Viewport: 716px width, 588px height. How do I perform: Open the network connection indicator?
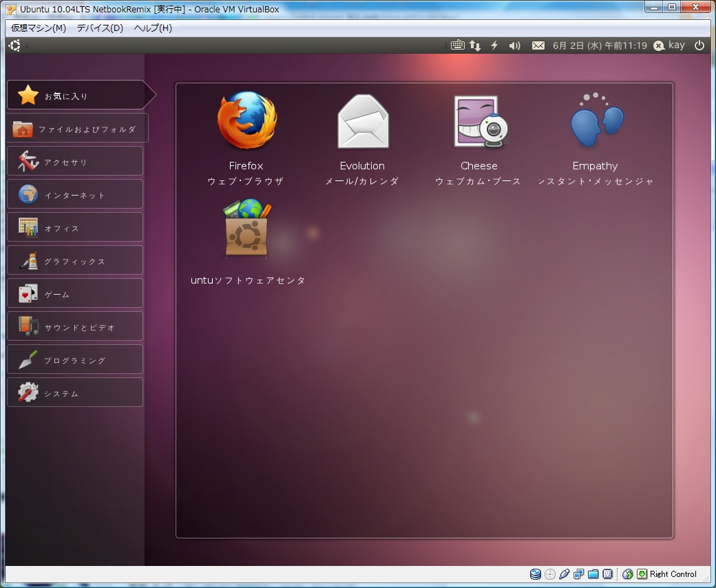[475, 45]
